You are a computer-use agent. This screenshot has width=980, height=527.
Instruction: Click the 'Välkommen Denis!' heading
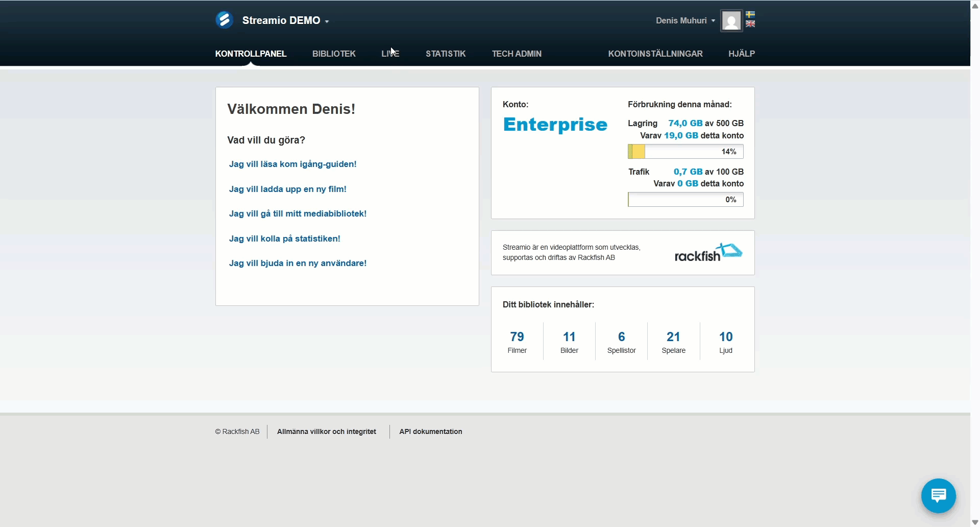tap(291, 109)
